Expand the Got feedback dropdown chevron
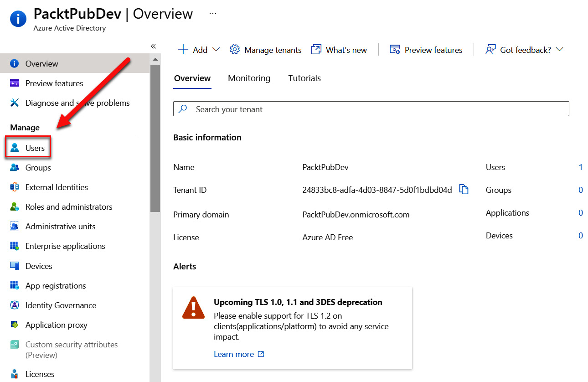The image size is (588, 382). (x=560, y=50)
